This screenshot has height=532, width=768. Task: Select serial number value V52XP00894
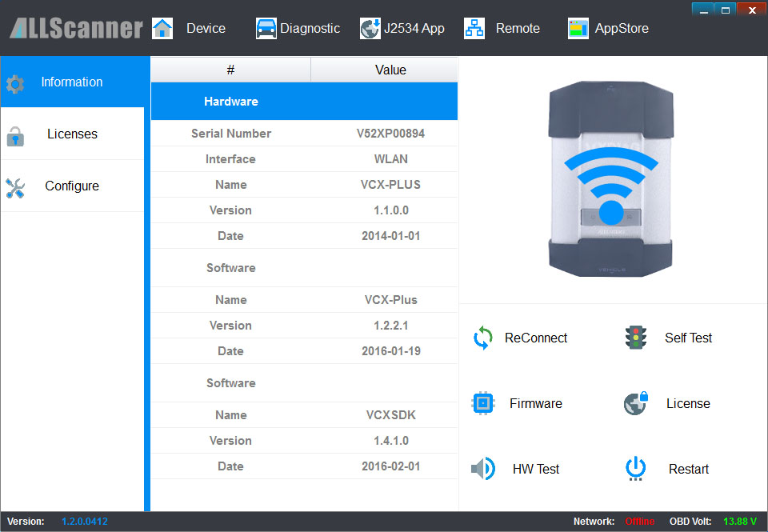click(390, 134)
